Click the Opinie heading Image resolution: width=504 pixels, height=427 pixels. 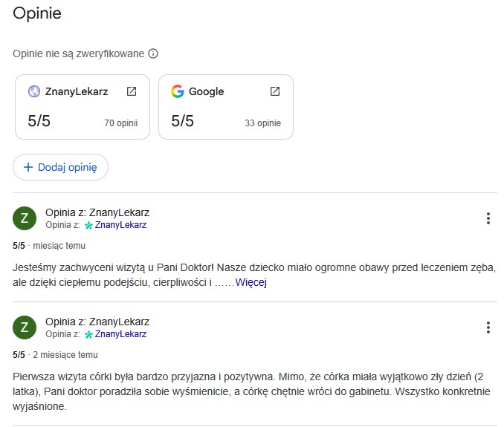click(x=37, y=13)
